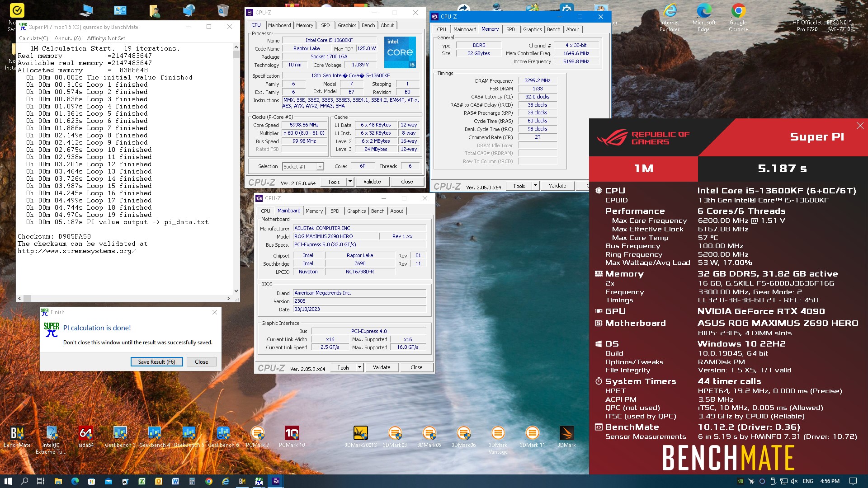Open 3DMark05 desktop shortcut

pos(429,436)
